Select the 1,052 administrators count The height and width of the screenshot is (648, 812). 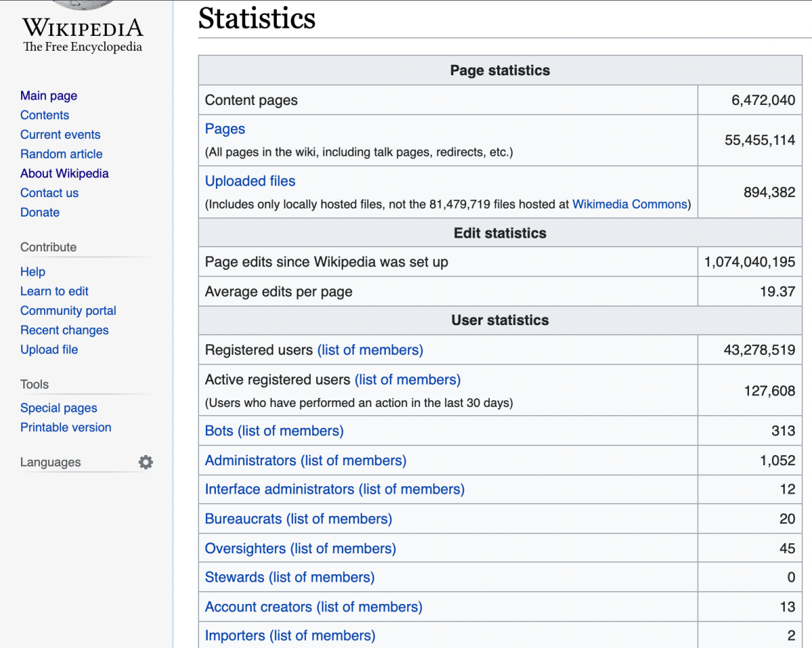pos(777,460)
